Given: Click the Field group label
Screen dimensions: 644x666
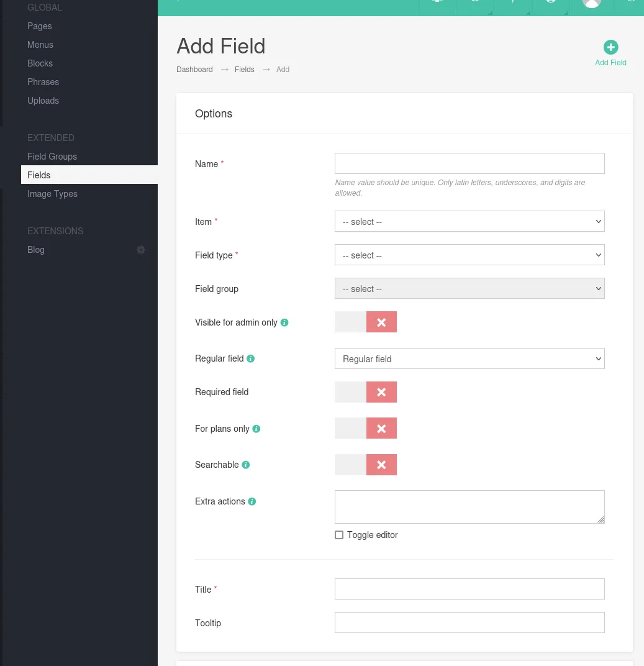Looking at the screenshot, I should [x=217, y=290].
